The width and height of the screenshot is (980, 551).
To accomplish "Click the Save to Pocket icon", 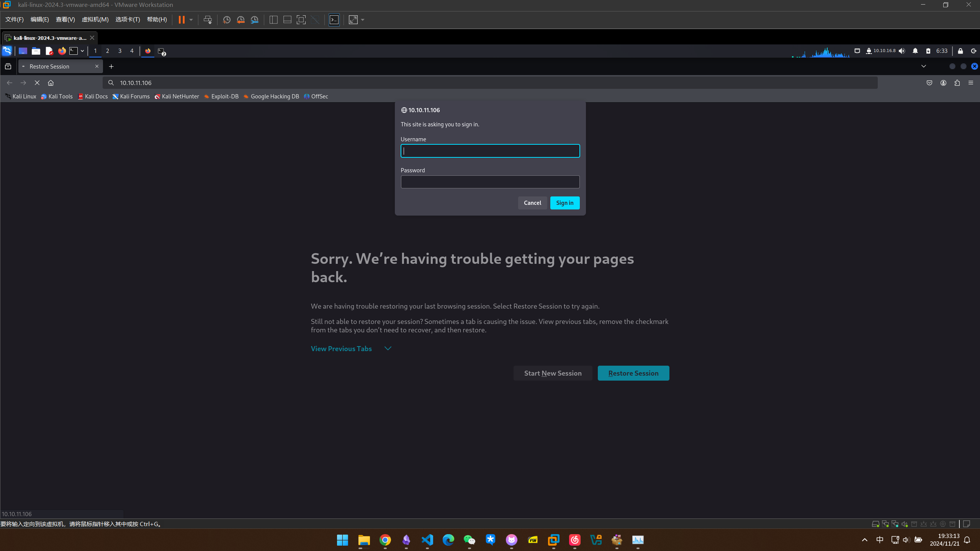I will [x=929, y=83].
